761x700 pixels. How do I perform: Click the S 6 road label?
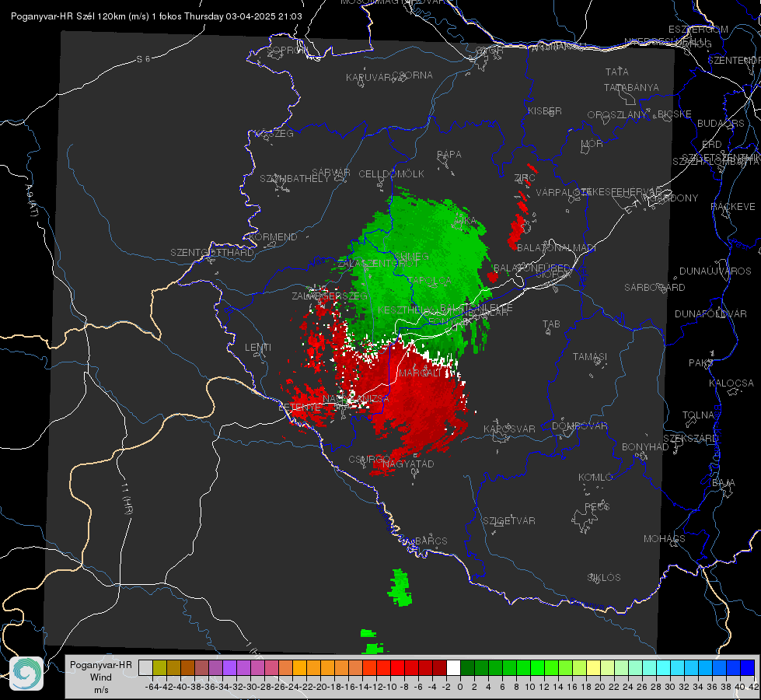pyautogui.click(x=143, y=59)
